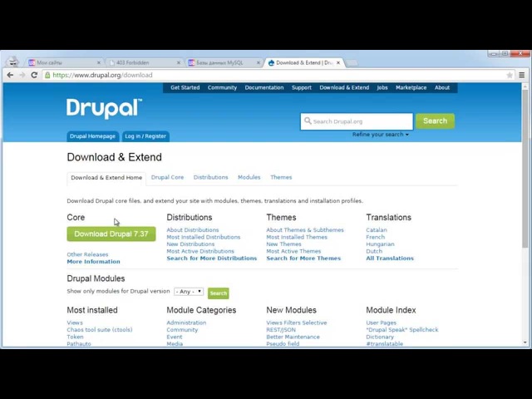Open the About Distributions link

click(x=193, y=230)
